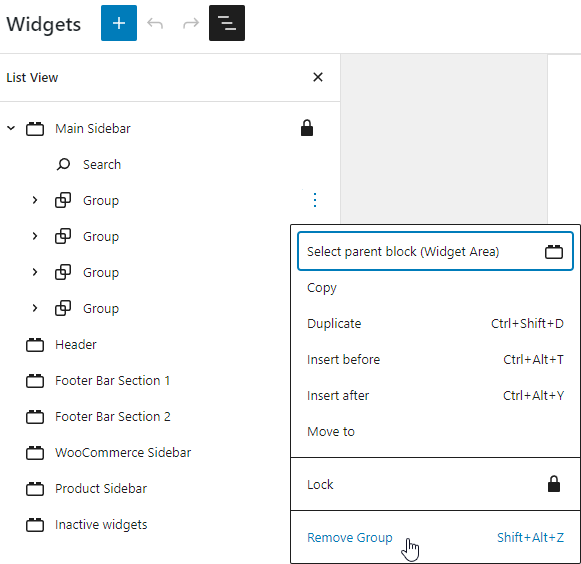Open Inactive widgets in list
Image resolution: width=581 pixels, height=564 pixels.
click(101, 524)
